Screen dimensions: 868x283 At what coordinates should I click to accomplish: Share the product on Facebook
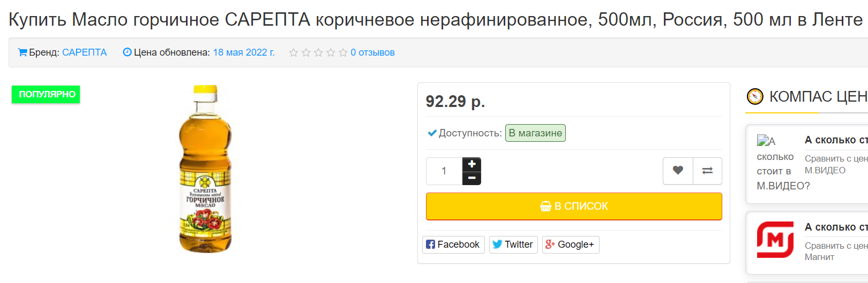453,244
